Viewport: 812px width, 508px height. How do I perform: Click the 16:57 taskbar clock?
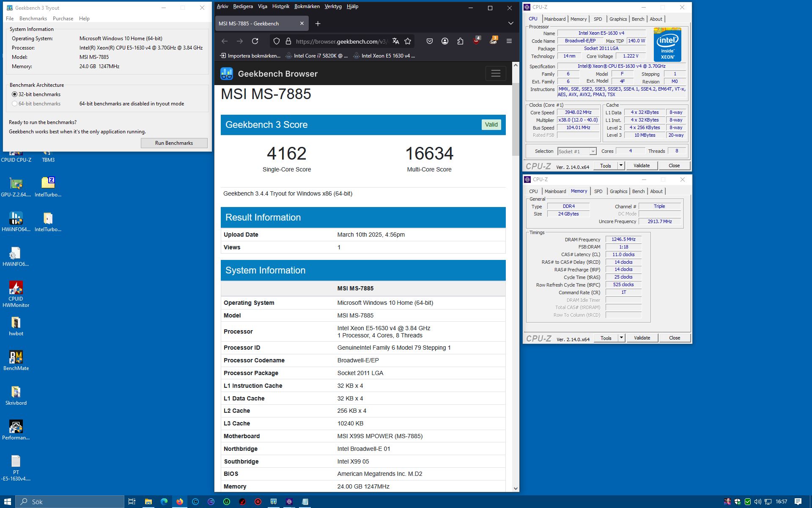781,502
